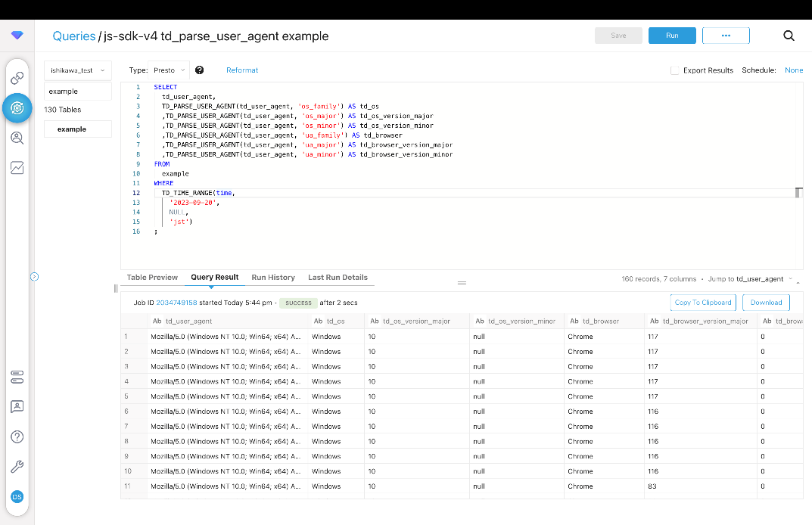Image resolution: width=812 pixels, height=525 pixels.
Task: Open the DS user avatar
Action: coord(17,496)
